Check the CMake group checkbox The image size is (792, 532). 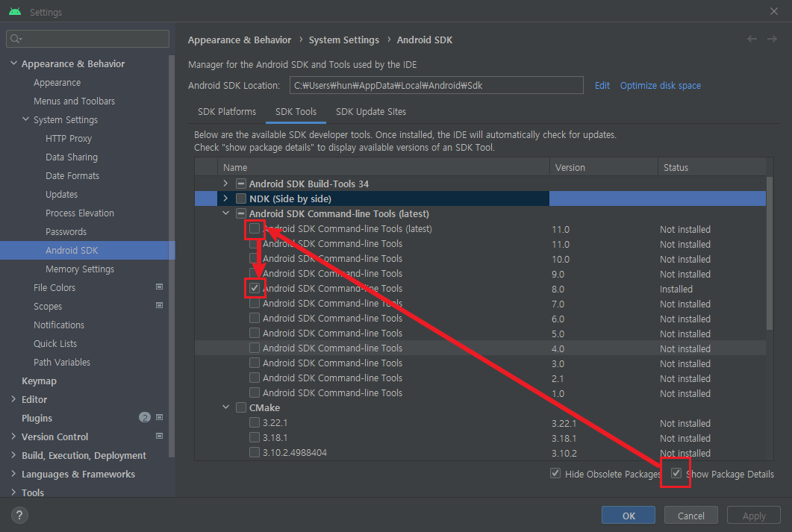[241, 407]
